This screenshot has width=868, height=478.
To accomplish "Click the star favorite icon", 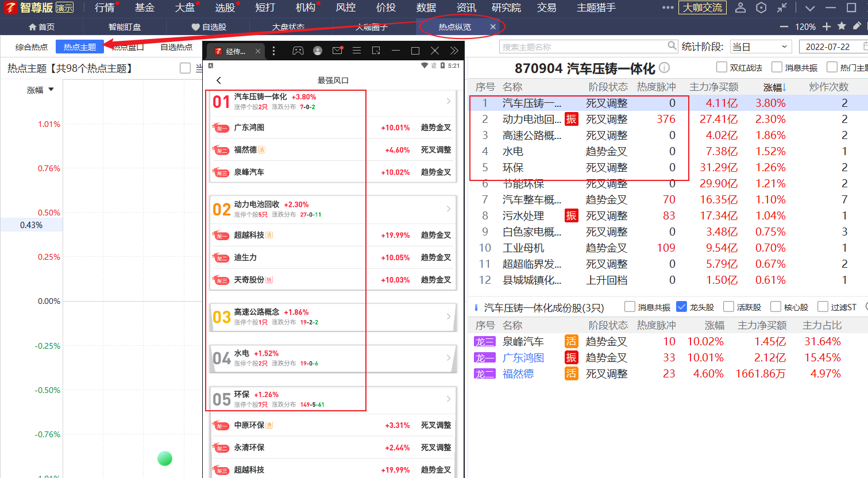I will (842, 26).
